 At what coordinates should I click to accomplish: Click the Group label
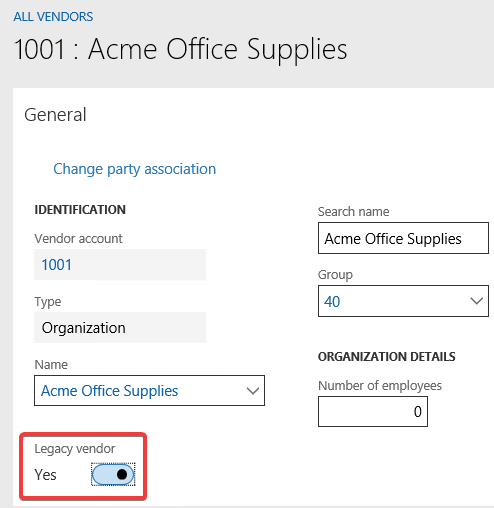click(335, 275)
